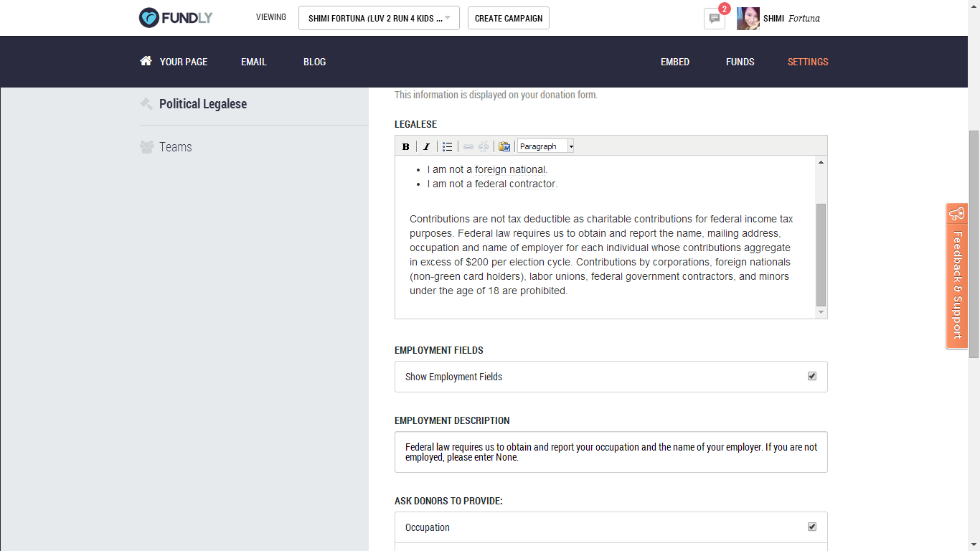
Task: Click the page scrollbar down arrow
Action: tap(974, 545)
